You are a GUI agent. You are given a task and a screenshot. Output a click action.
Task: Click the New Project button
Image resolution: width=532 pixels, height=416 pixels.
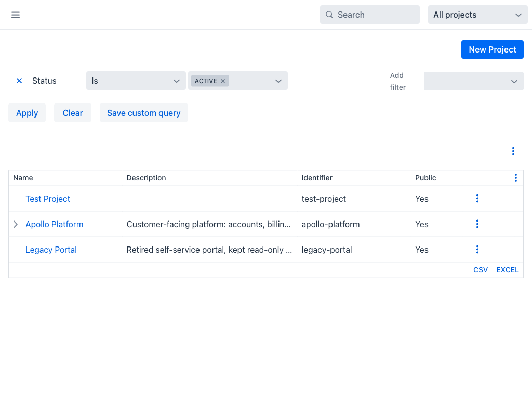[x=492, y=49]
